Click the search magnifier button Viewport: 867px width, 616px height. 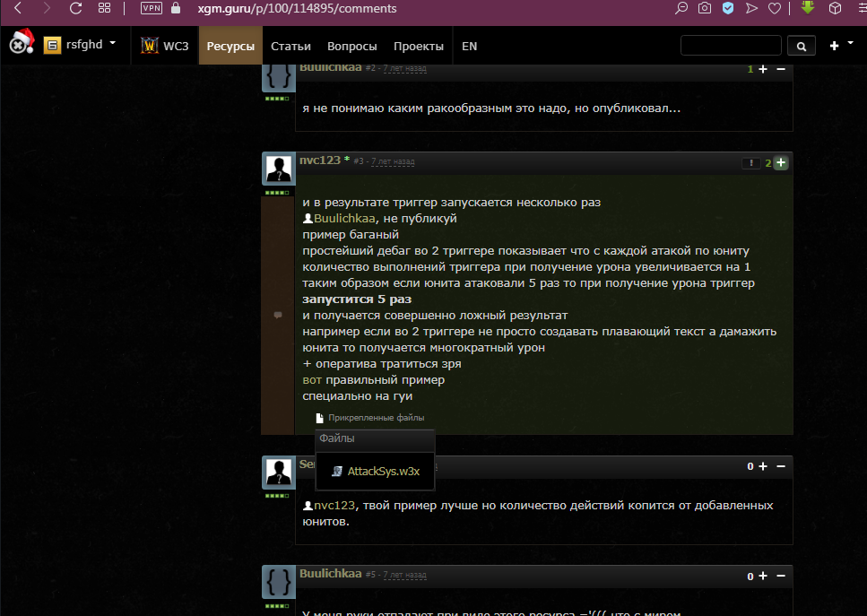802,46
